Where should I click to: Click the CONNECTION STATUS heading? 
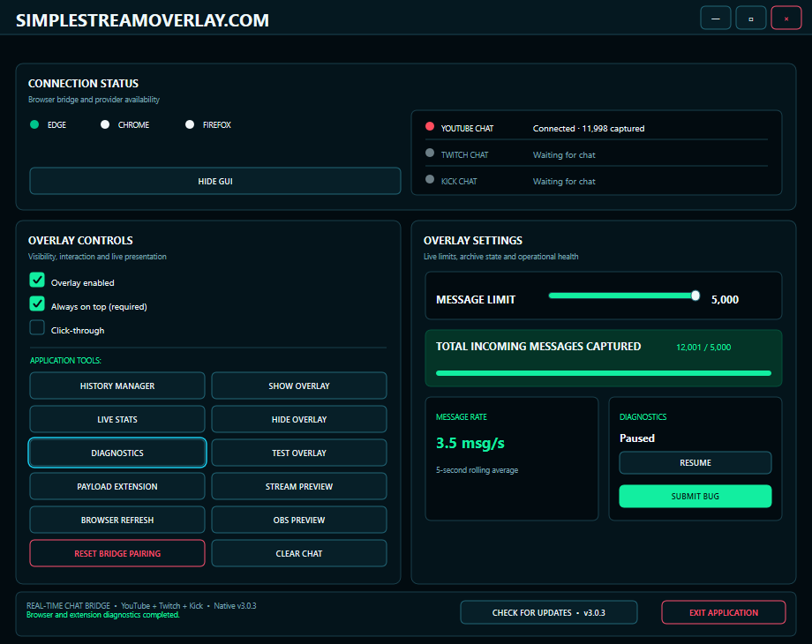coord(83,83)
